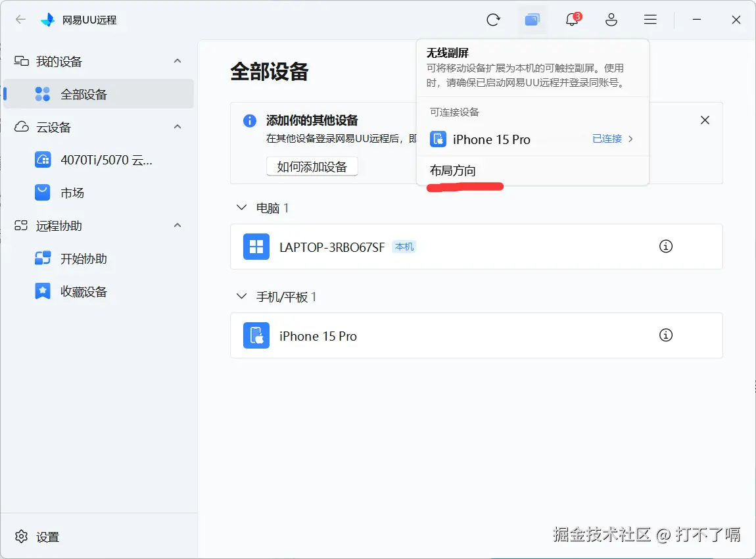Click the 本机 tag

(x=404, y=247)
